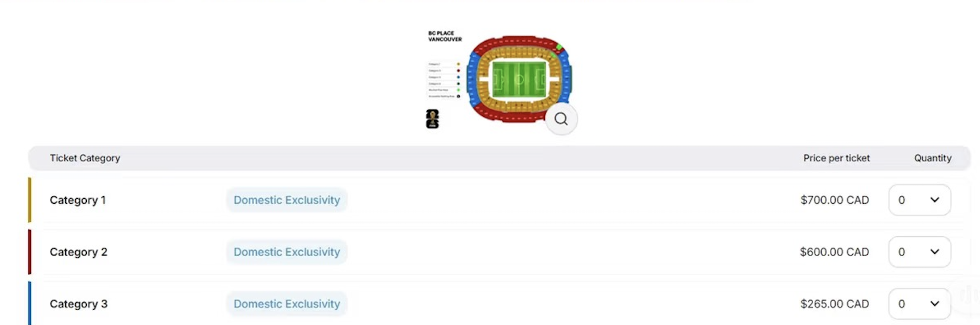The width and height of the screenshot is (980, 325).
Task: Click the Domestic Exclusivity badge on Category 1
Action: [287, 200]
